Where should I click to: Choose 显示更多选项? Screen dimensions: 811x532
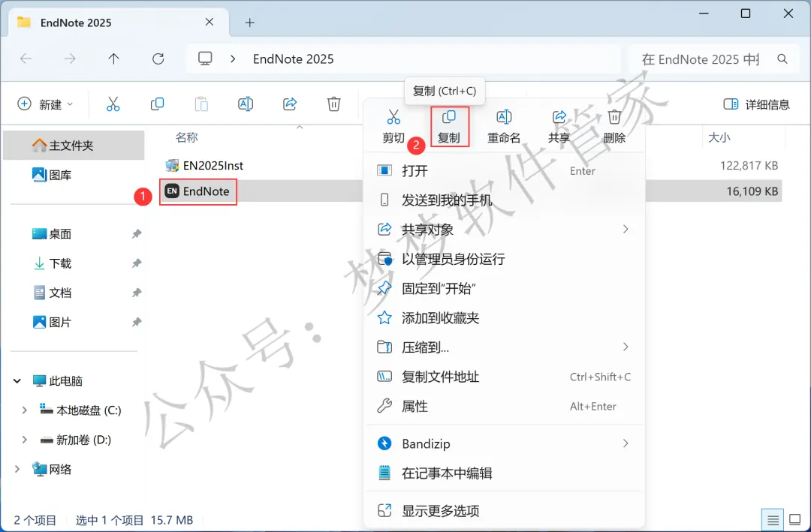[505, 511]
